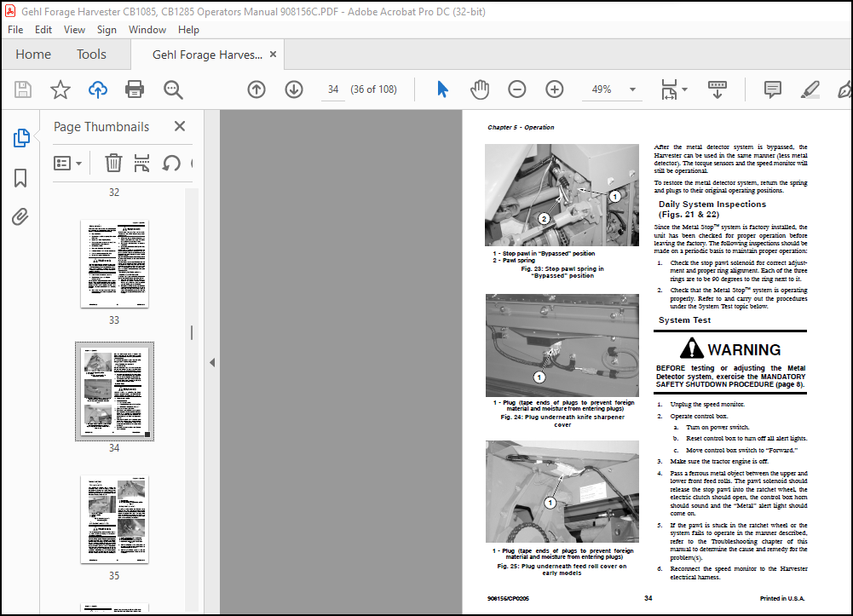Expand fit page options dropdown arrow
The image size is (853, 616).
click(685, 89)
